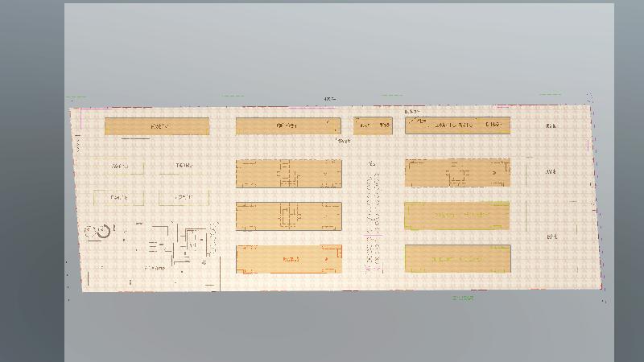Select the vertical column of symbols between blocks

pos(373,217)
